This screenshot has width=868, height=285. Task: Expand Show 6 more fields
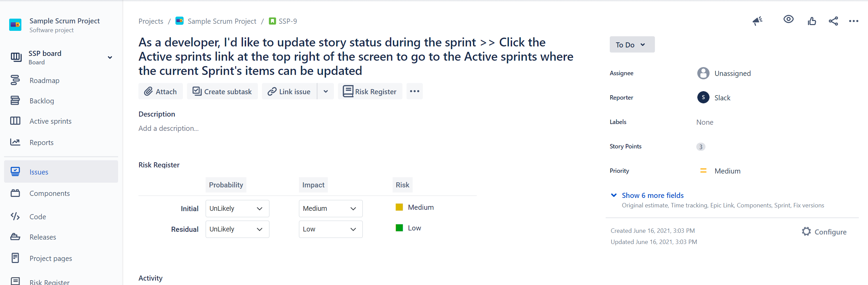click(x=653, y=196)
